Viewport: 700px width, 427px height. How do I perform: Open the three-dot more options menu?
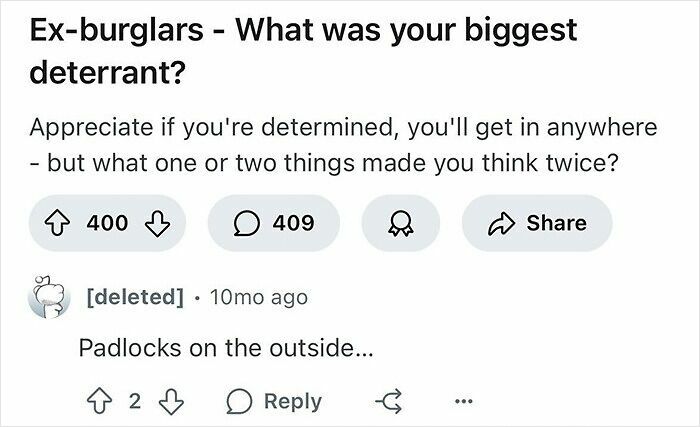463,401
